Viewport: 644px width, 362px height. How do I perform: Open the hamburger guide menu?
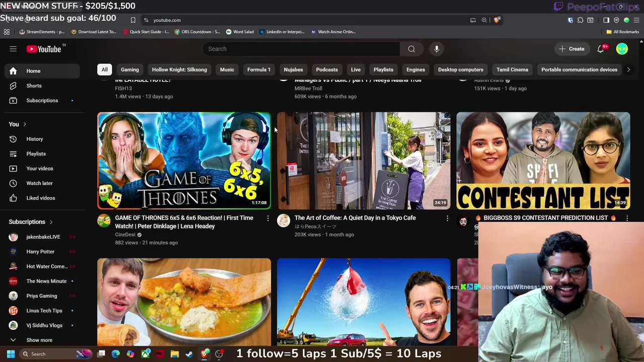[13, 49]
